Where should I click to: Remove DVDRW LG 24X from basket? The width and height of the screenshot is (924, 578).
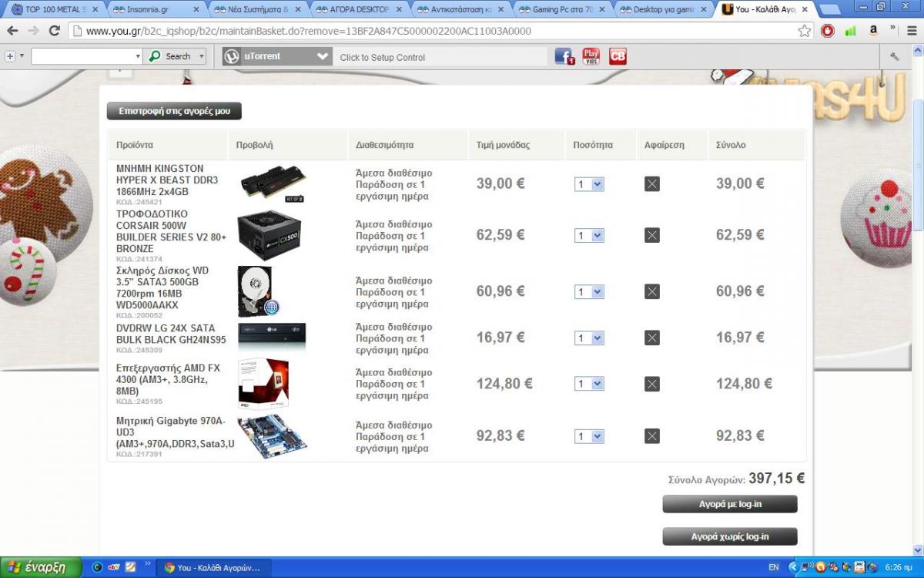pos(651,338)
